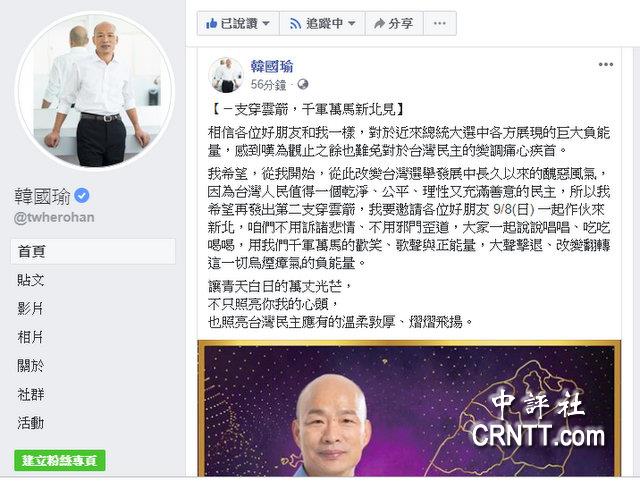Click the 56分鐘 post timestamp link

point(268,85)
